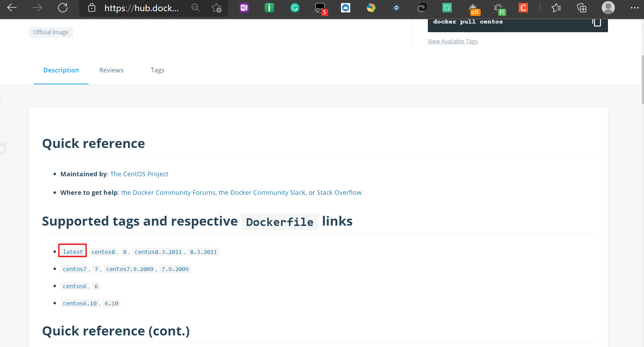Image resolution: width=644 pixels, height=347 pixels.
Task: Click the docker pull centos command text
Action: coord(468,22)
